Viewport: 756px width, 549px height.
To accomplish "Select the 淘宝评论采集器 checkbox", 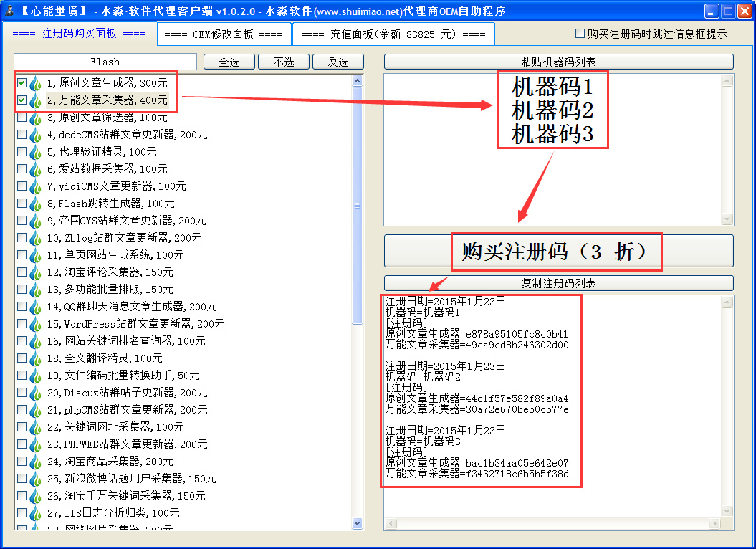I will (x=21, y=272).
